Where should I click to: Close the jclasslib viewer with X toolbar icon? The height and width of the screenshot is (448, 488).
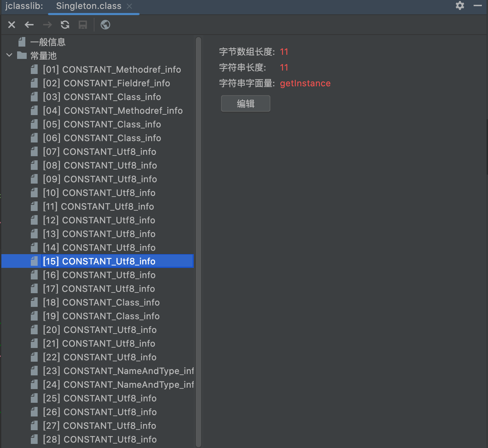pyautogui.click(x=12, y=25)
